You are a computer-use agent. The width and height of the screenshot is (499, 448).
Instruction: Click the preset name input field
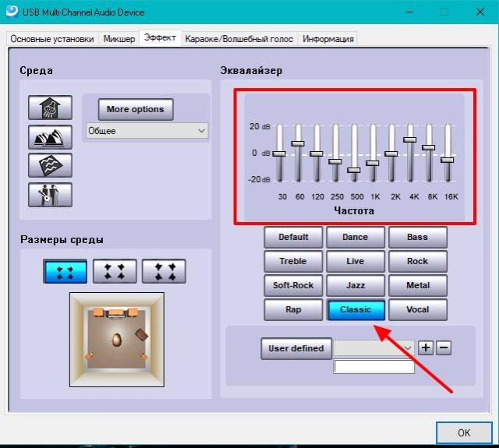pyautogui.click(x=374, y=367)
